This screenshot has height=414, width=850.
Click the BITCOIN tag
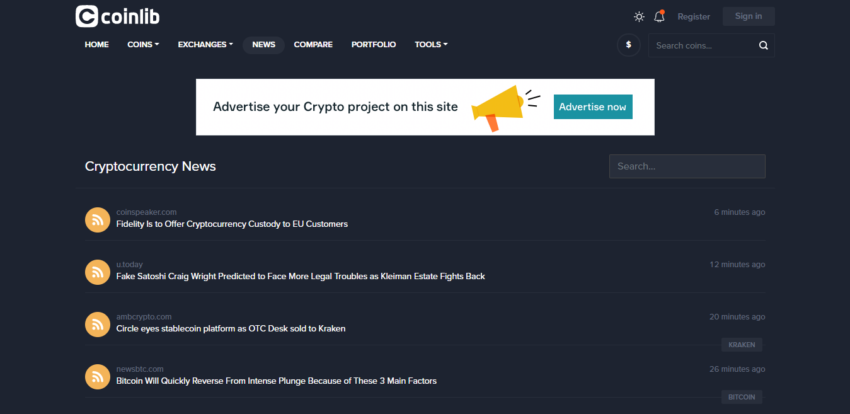click(x=742, y=397)
